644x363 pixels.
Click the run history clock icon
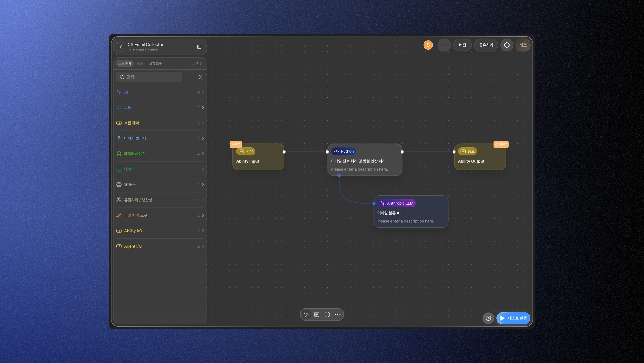pos(488,318)
